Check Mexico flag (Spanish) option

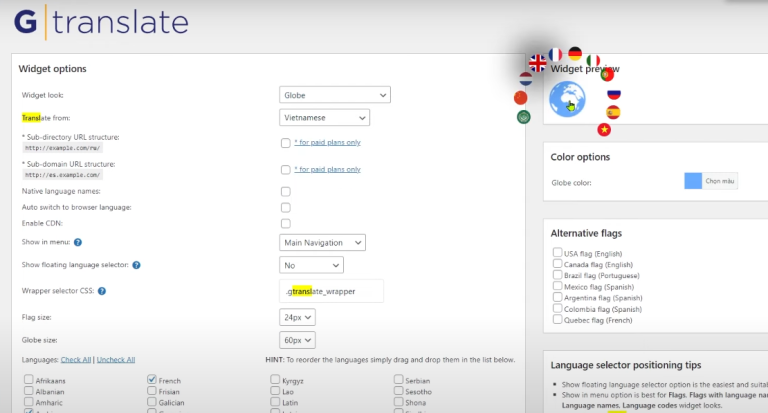(557, 286)
